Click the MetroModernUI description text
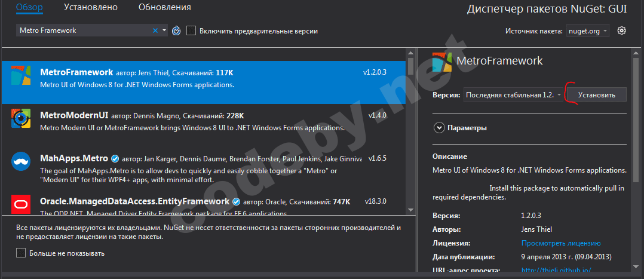Screen dimensions: 644x279 click(x=192, y=128)
